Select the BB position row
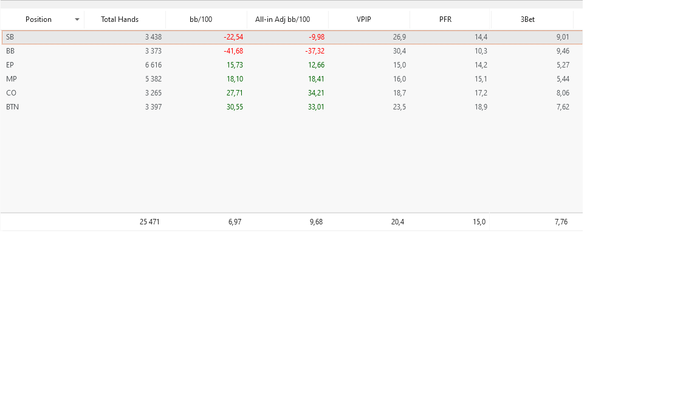Viewport: 700px width, 394px height. 292,51
